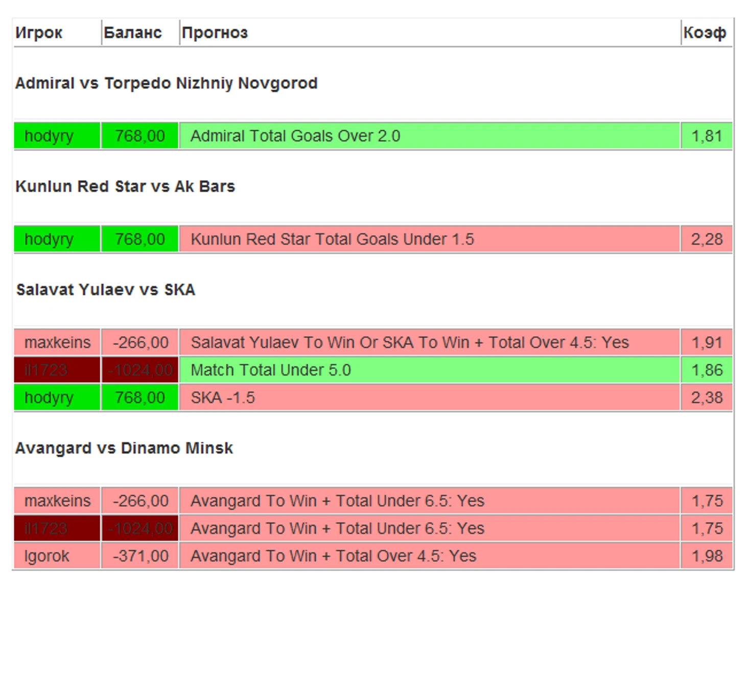Click the 1,75 coefficient in il1723 Avangard row
The width and height of the screenshot is (746, 700).
707,528
